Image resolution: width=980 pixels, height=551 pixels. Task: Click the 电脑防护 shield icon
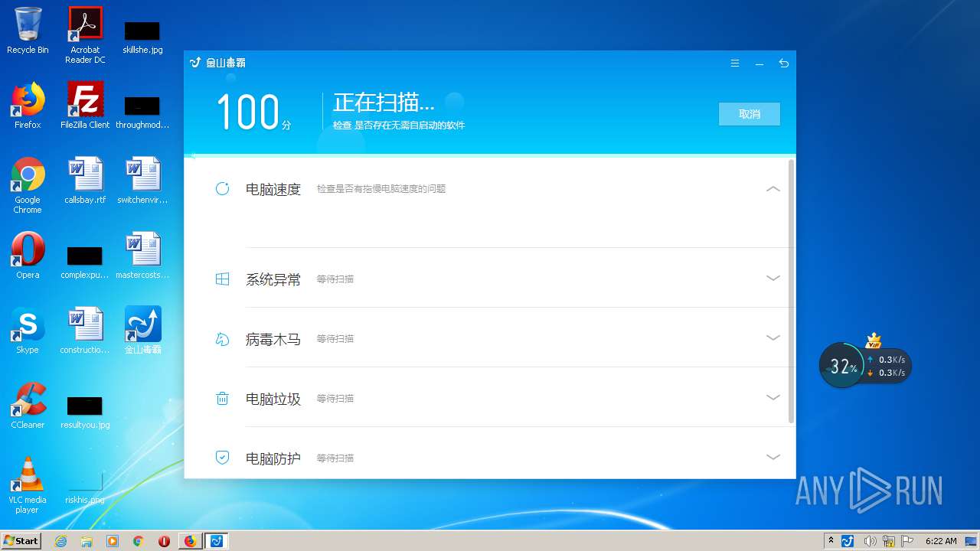click(x=223, y=458)
